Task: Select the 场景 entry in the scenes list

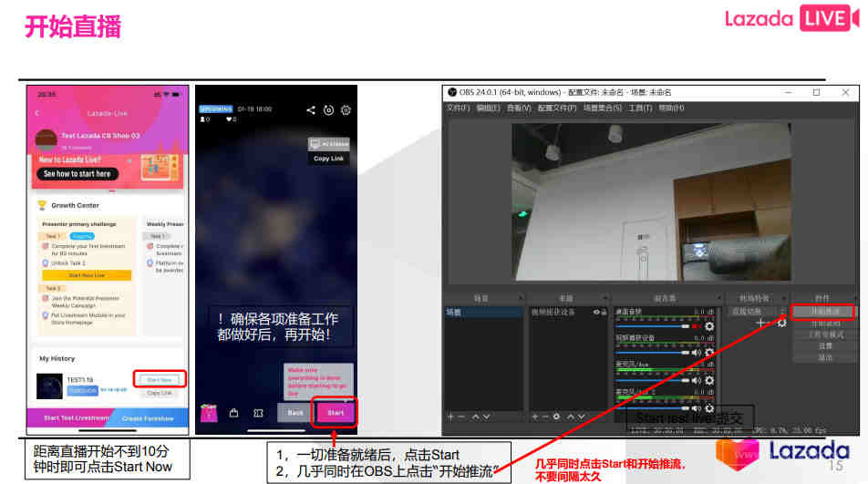Action: point(483,313)
